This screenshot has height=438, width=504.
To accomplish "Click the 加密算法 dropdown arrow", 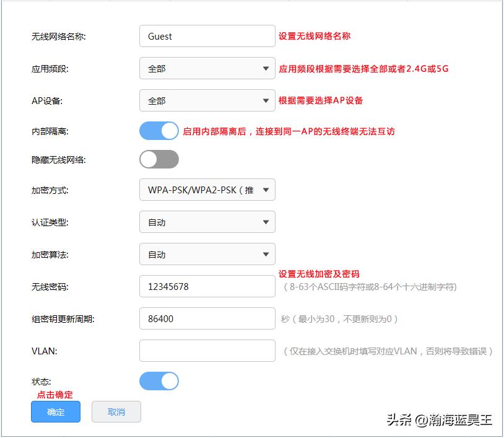I will point(266,254).
